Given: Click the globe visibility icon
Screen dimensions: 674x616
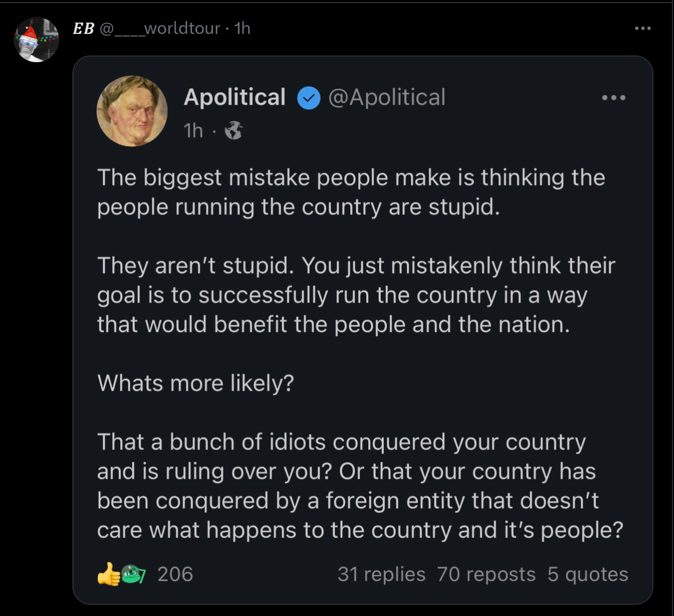Looking at the screenshot, I should pos(234,130).
